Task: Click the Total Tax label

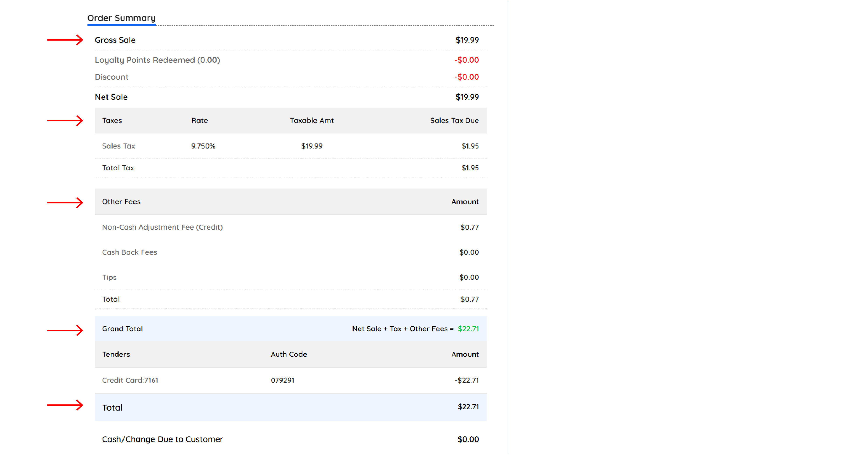Action: (x=118, y=168)
